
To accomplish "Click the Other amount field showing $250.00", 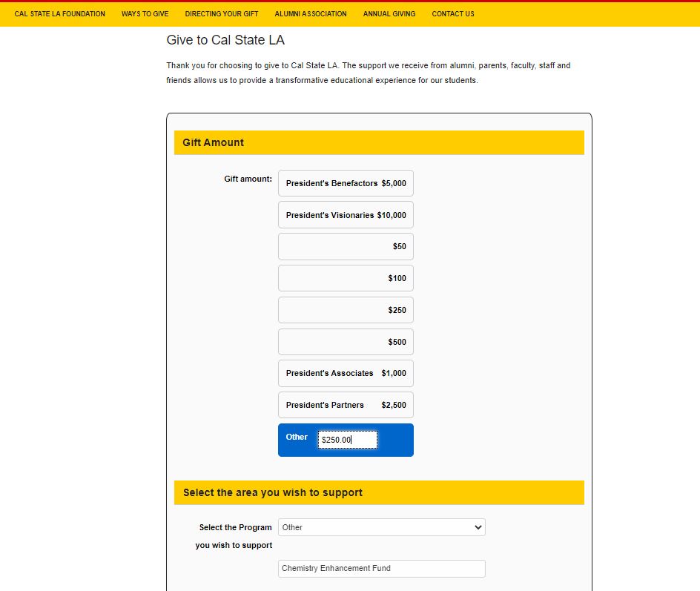I will pos(347,440).
